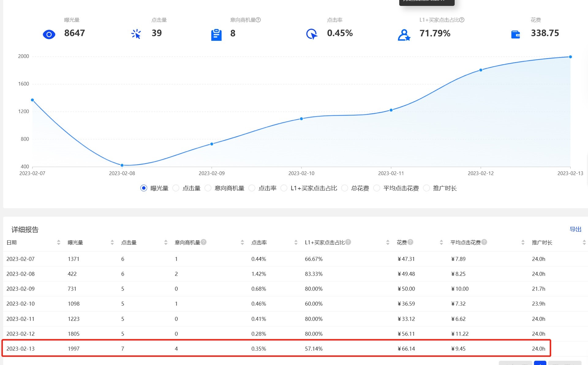Sort table by 平均点击花费 column arrows
Image resolution: width=588 pixels, height=365 pixels.
[523, 243]
